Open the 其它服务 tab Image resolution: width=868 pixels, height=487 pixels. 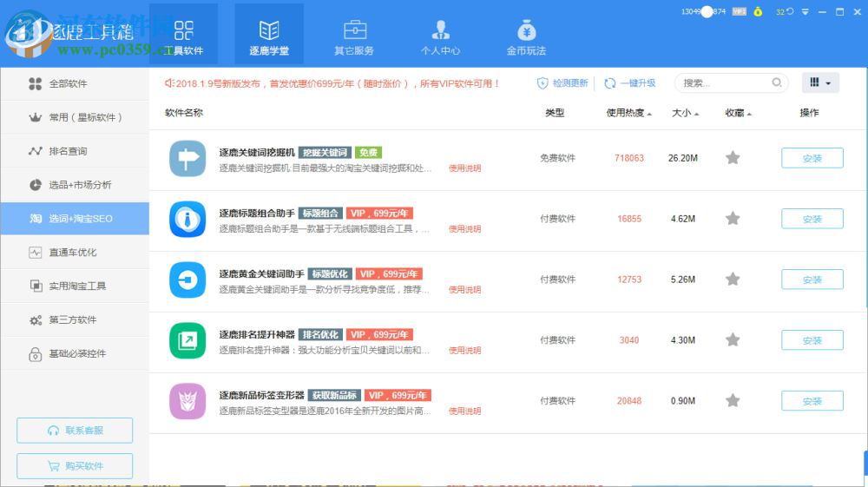[x=354, y=38]
